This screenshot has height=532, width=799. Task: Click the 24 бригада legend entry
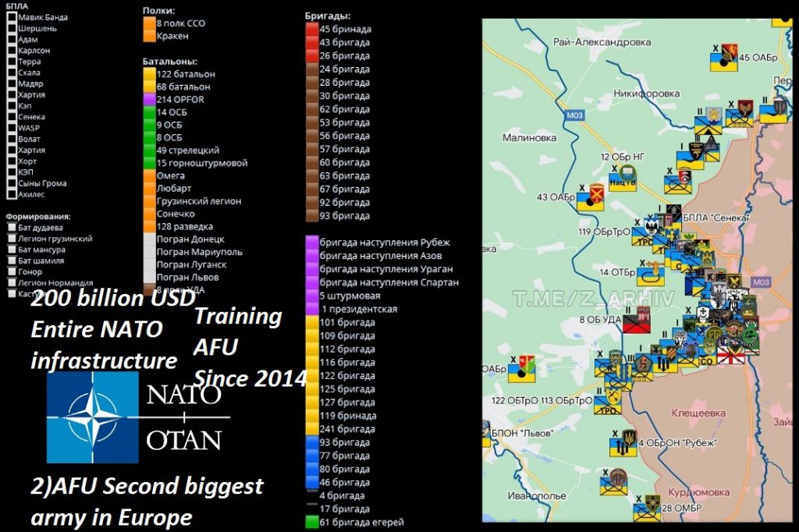point(344,69)
